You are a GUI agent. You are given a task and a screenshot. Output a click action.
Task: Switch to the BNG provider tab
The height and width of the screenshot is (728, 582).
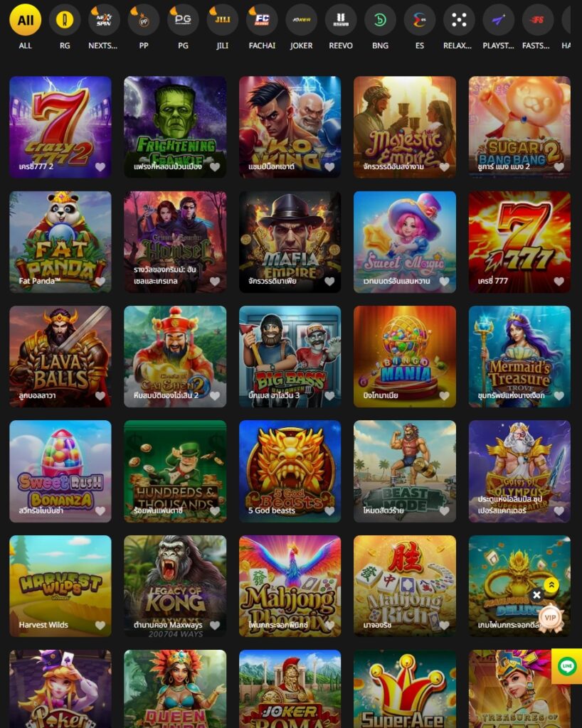[x=380, y=20]
